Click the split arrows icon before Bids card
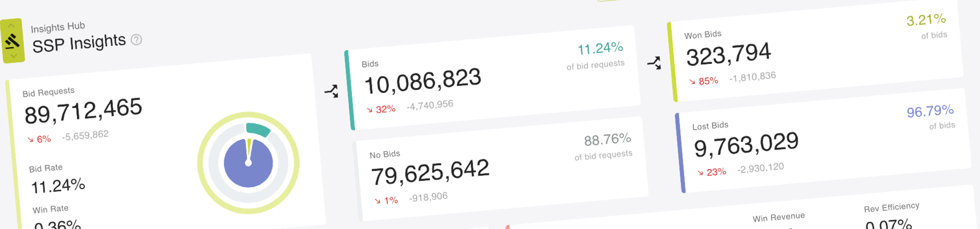The height and width of the screenshot is (229, 980). (331, 91)
